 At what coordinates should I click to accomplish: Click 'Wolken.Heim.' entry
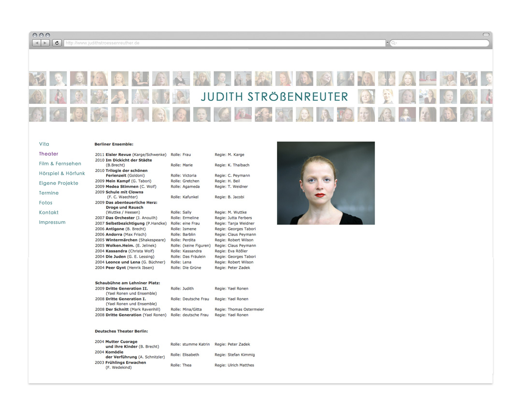tap(126, 245)
